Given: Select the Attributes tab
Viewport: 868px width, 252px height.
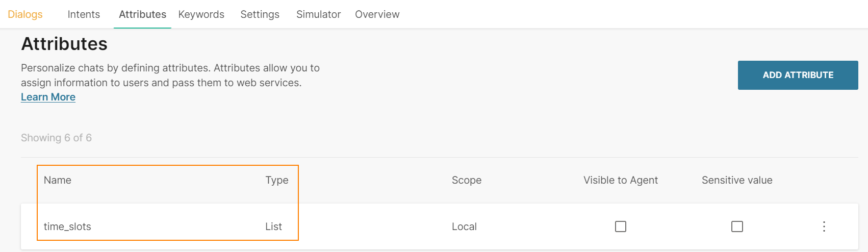Looking at the screenshot, I should click(142, 14).
